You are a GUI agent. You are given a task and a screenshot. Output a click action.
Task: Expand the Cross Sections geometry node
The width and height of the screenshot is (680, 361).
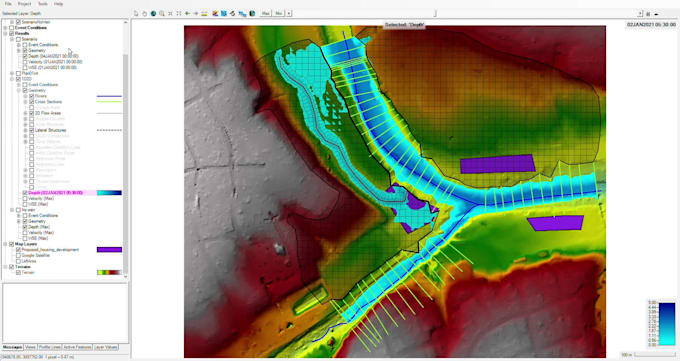tap(26, 102)
